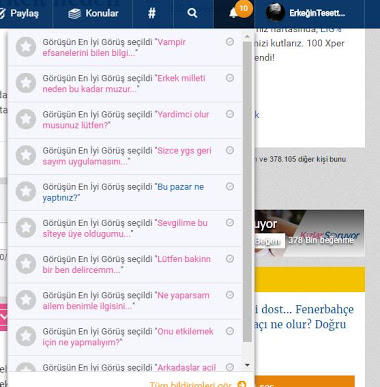Open search with the magnifier icon
The height and width of the screenshot is (387, 380).
click(x=192, y=13)
